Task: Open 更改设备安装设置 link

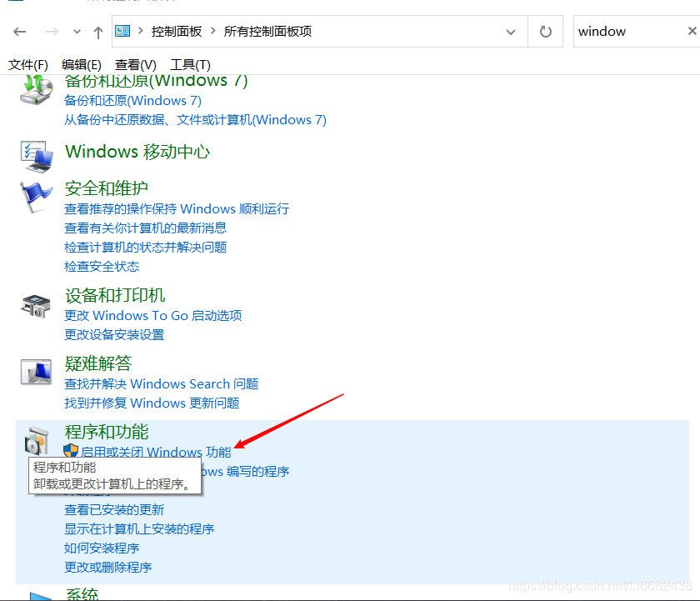Action: tap(114, 335)
